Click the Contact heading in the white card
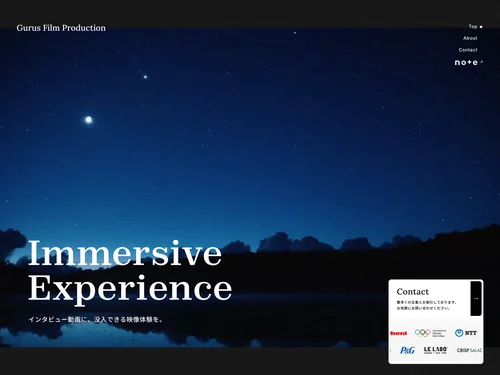The width and height of the screenshot is (500, 375). click(412, 292)
